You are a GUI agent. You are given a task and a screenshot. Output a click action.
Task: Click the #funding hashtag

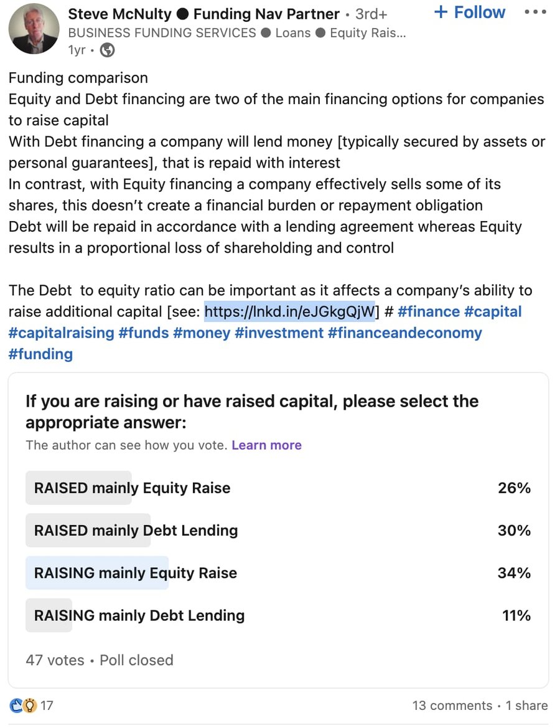(x=40, y=354)
